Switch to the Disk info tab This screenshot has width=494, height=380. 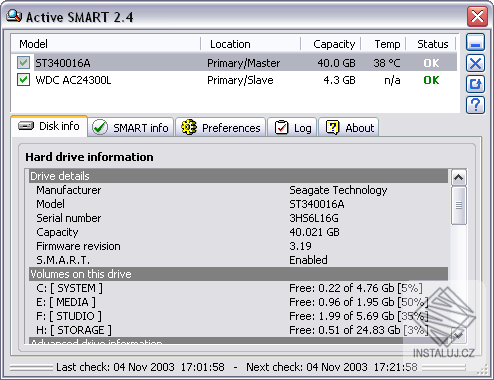tap(49, 126)
